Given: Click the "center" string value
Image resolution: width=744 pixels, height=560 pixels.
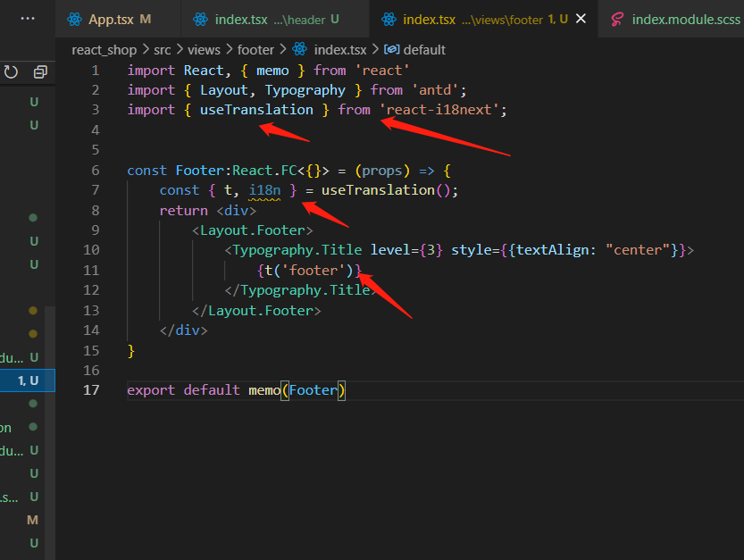Looking at the screenshot, I should [x=638, y=250].
